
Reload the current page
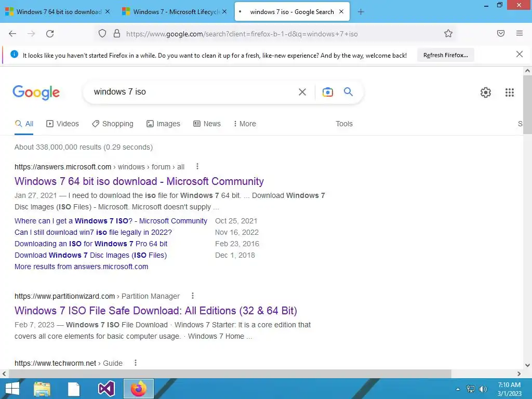point(50,34)
